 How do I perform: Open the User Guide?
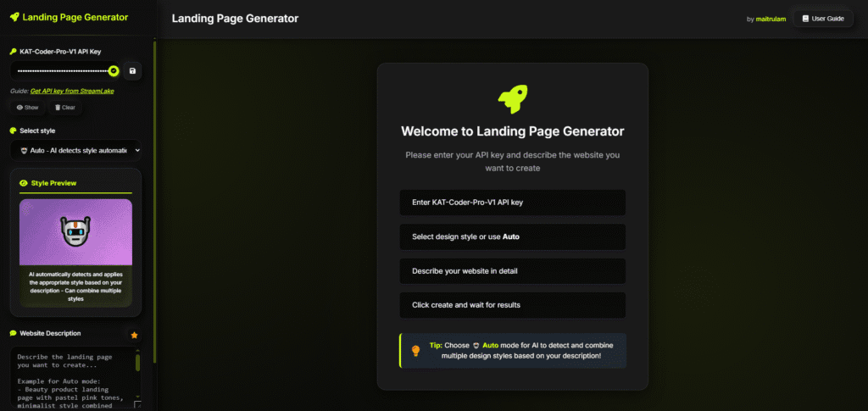click(822, 18)
